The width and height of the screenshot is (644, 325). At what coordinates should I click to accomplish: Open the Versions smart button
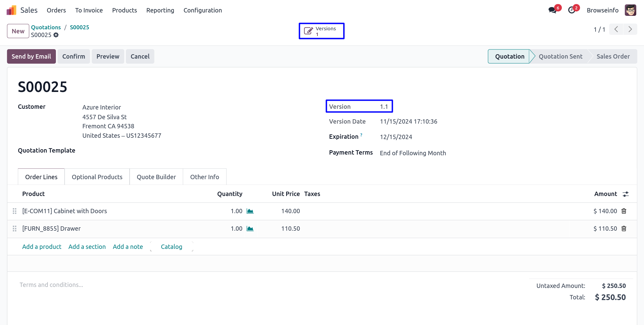click(x=321, y=31)
